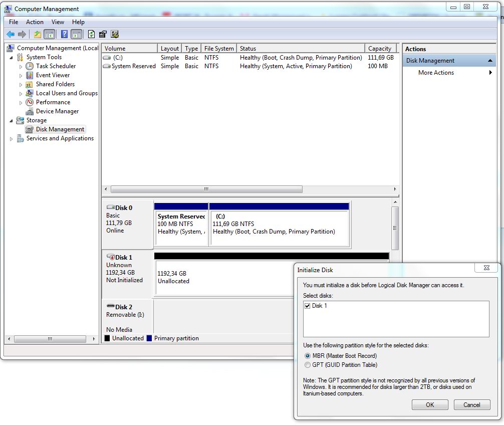
Task: Click the Refresh toolbar icon with green arrows
Action: [x=92, y=34]
